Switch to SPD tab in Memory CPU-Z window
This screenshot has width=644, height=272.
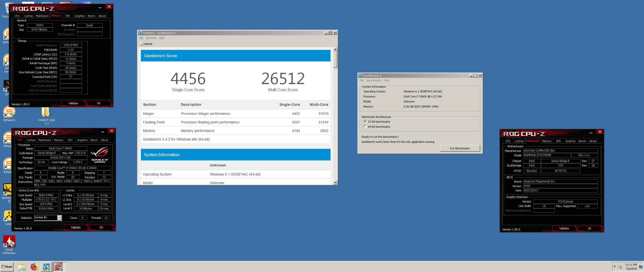68,16
